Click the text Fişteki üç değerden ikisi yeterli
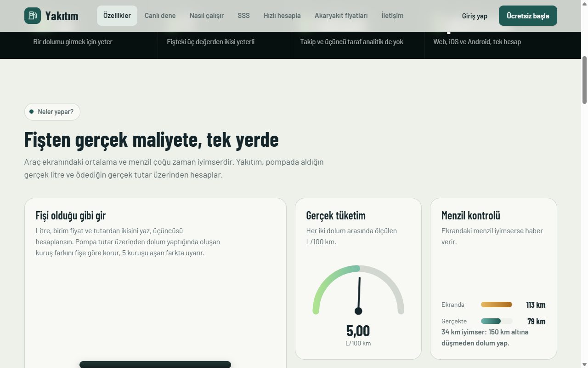588x368 pixels. (x=211, y=42)
